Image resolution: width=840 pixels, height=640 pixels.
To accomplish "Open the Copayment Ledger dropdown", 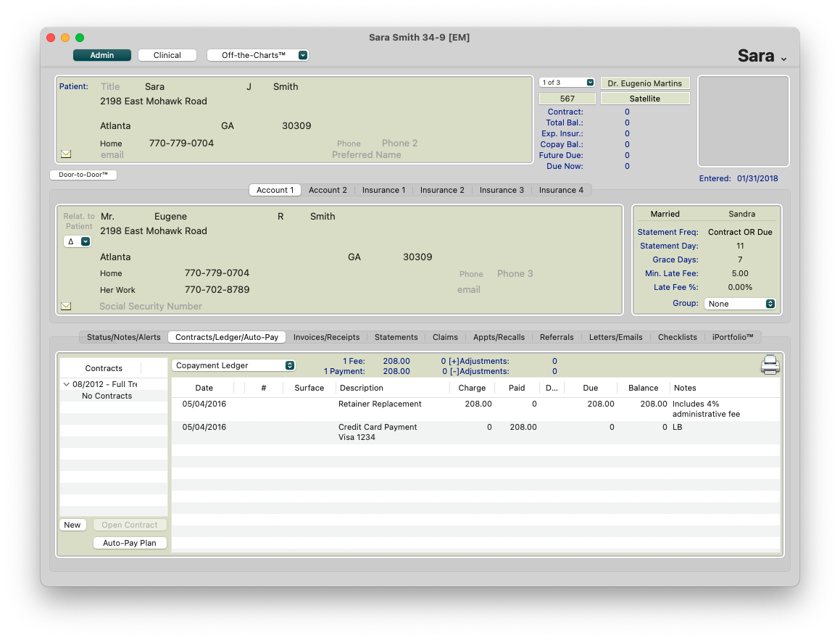I will pyautogui.click(x=233, y=366).
